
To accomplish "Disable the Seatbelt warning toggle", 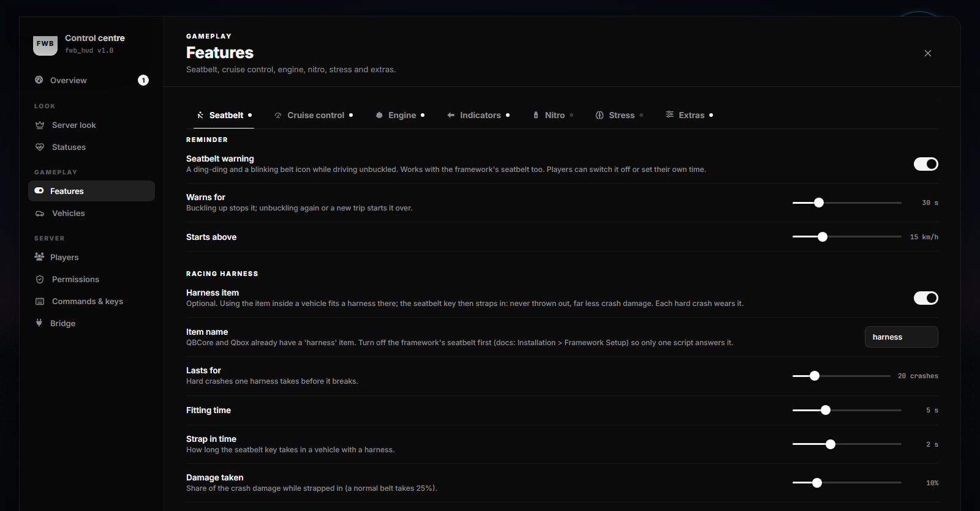I will [926, 164].
